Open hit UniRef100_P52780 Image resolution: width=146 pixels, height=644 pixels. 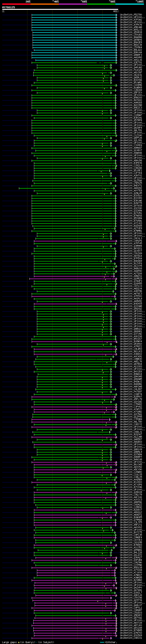pos(131,15)
